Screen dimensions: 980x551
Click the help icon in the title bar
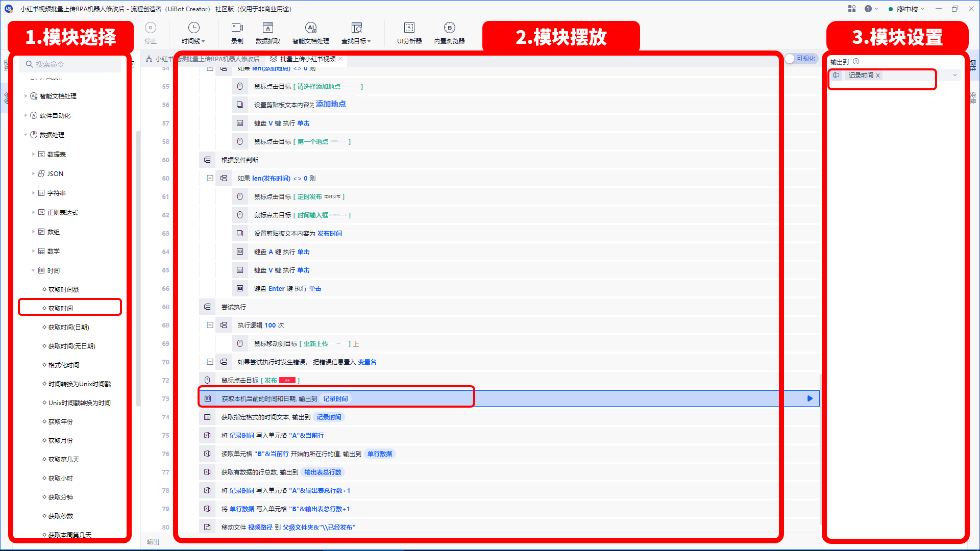pyautogui.click(x=868, y=9)
